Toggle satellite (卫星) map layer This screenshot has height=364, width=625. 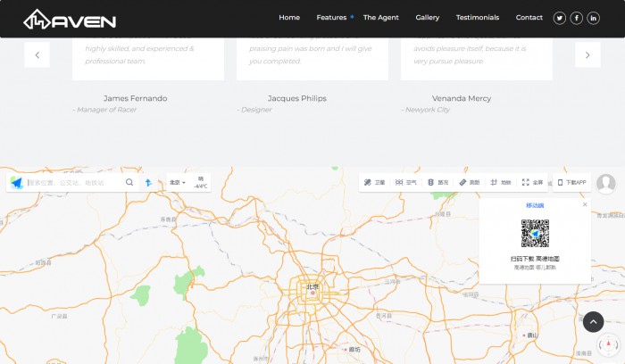point(374,182)
